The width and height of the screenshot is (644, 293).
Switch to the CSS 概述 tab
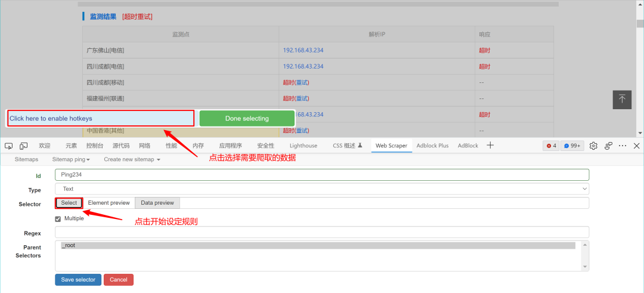[x=348, y=146]
